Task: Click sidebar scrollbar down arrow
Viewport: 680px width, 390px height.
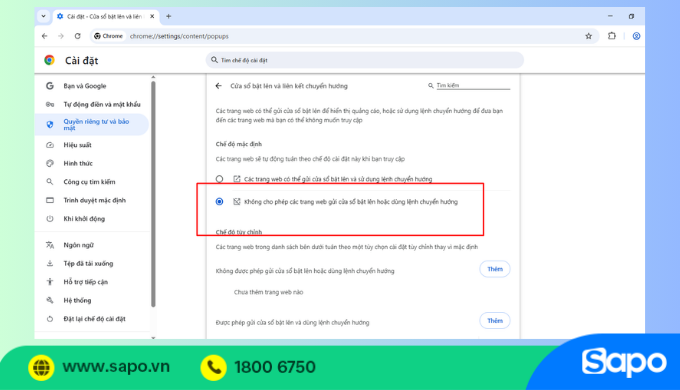Action: coord(153,338)
